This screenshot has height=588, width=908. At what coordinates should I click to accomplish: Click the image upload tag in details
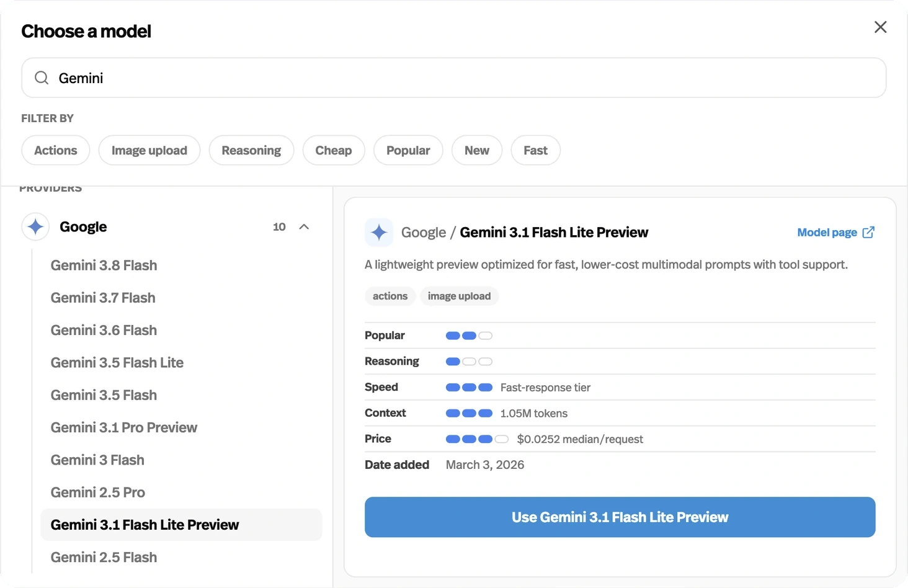(459, 296)
